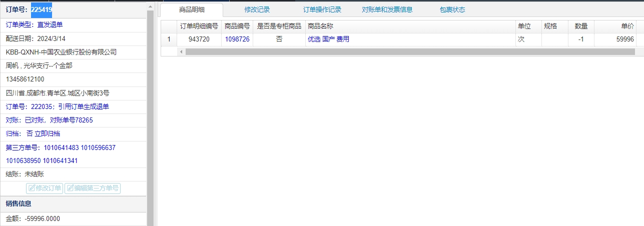The image size is (644, 226).
Task: Click customer name KBB-QXNH-中国农业银行股份有限公司
Action: pos(61,52)
